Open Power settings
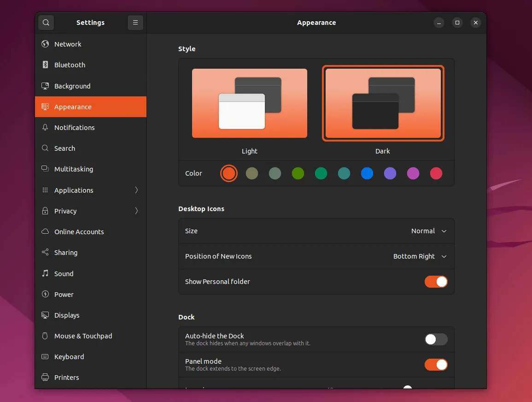Screen dimensions: 532x402 click(63, 294)
